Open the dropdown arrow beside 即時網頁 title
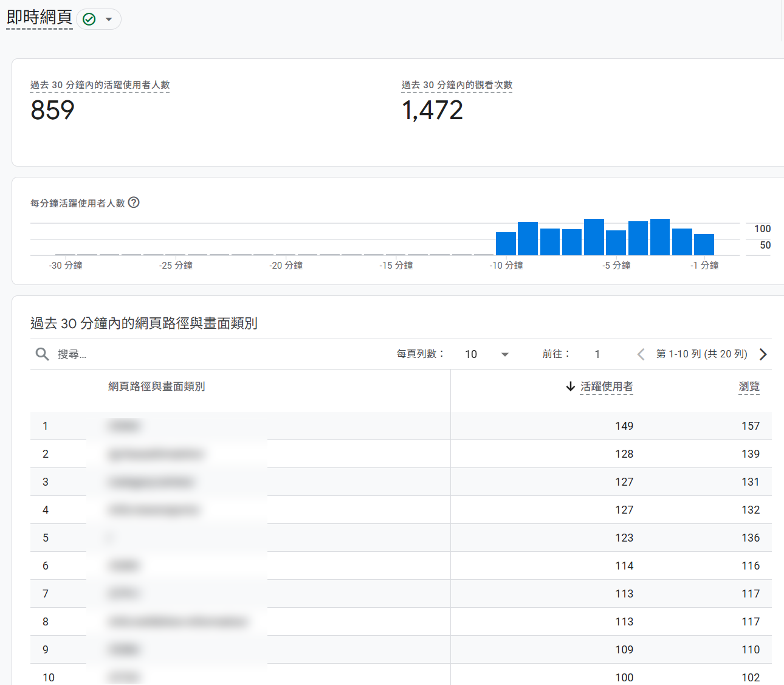784x685 pixels. (x=109, y=19)
